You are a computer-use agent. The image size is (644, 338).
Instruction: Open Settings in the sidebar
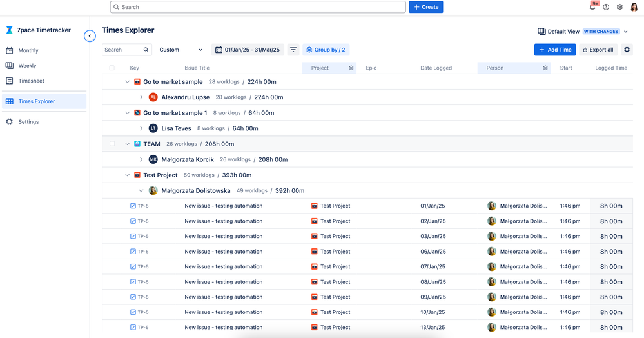tap(44, 122)
